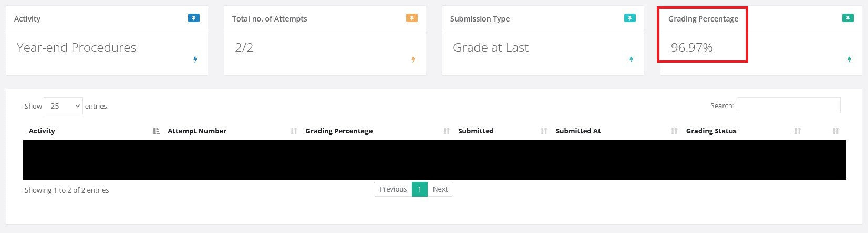Click green lightning bolt in Grading Percentage card

click(x=850, y=60)
